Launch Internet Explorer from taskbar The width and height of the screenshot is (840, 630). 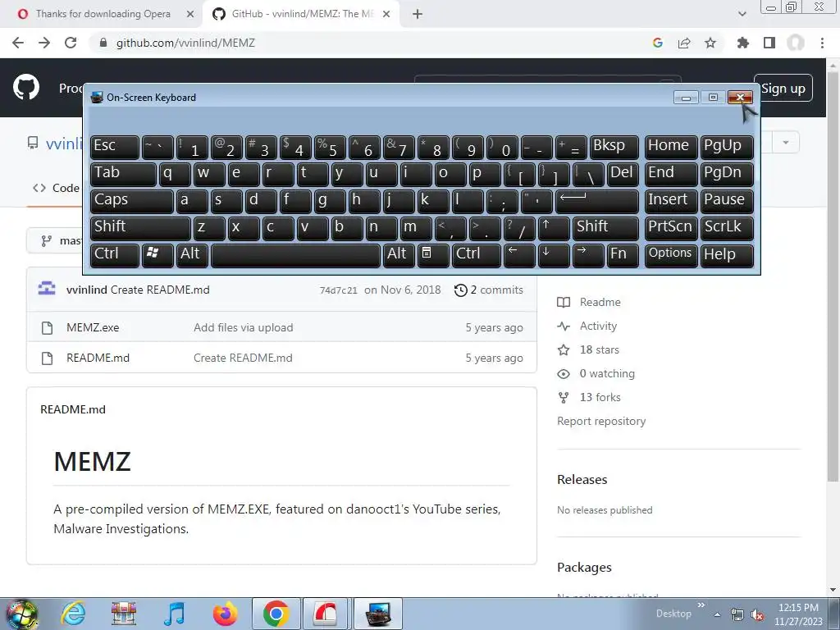(x=73, y=614)
